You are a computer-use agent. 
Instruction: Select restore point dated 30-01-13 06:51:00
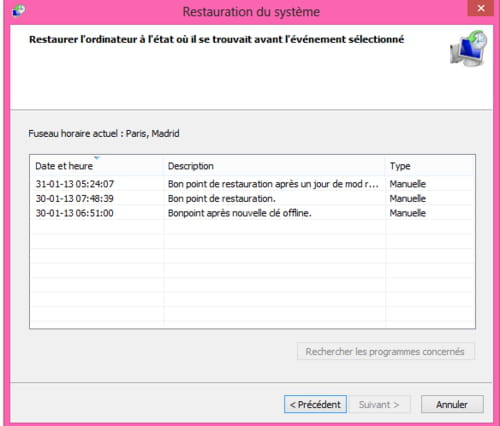point(75,213)
